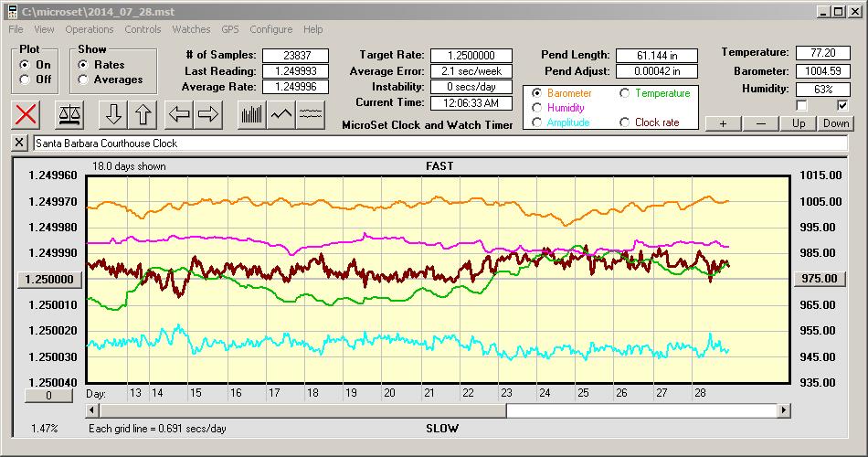Click the down arrow toolbar button

pyautogui.click(x=113, y=114)
